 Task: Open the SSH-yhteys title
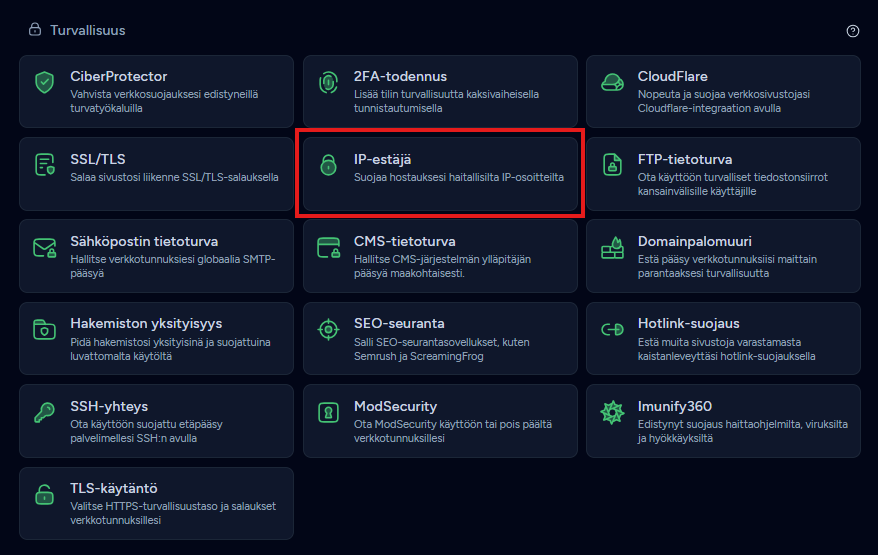109,406
